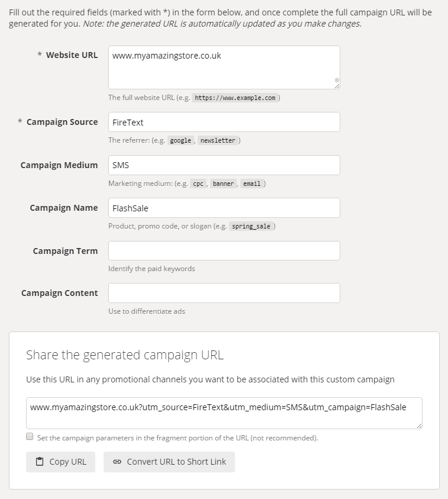Click the https://www.example.com example tag

(235, 98)
